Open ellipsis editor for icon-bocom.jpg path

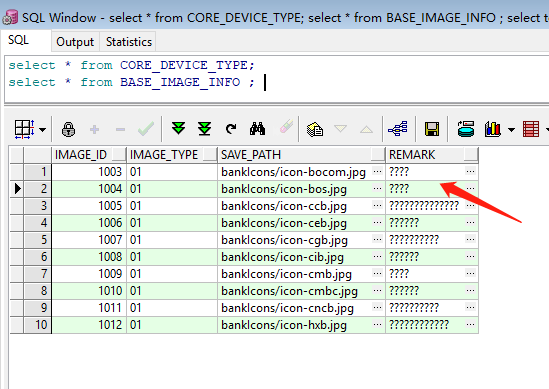377,172
